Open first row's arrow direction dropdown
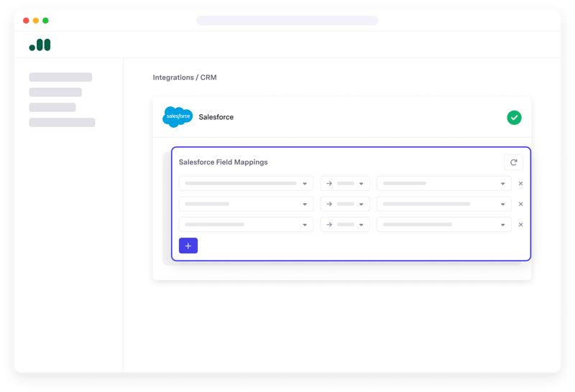This screenshot has width=575, height=392. (345, 184)
